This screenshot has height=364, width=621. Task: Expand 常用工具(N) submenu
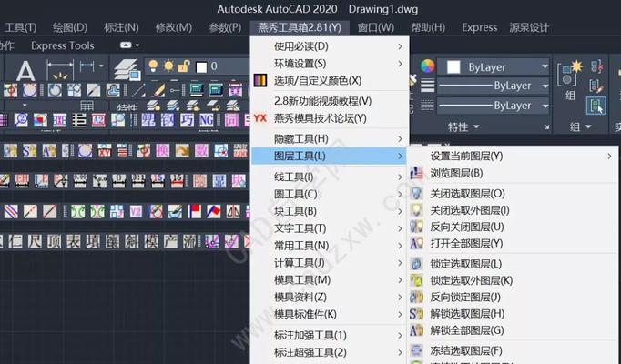pyautogui.click(x=330, y=246)
